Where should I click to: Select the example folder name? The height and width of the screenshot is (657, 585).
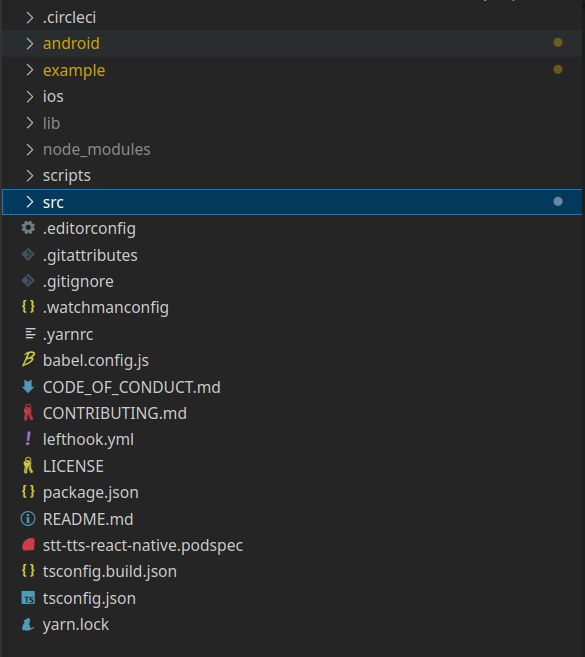(x=74, y=70)
